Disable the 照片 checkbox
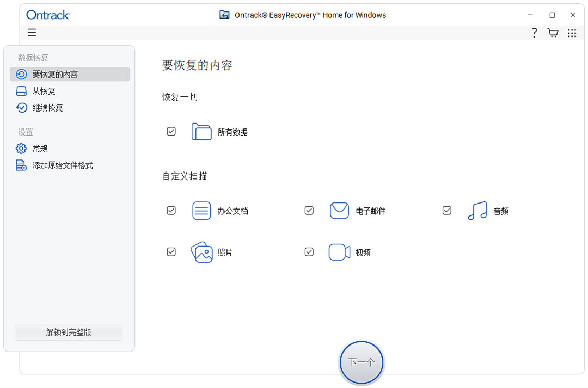 click(171, 252)
